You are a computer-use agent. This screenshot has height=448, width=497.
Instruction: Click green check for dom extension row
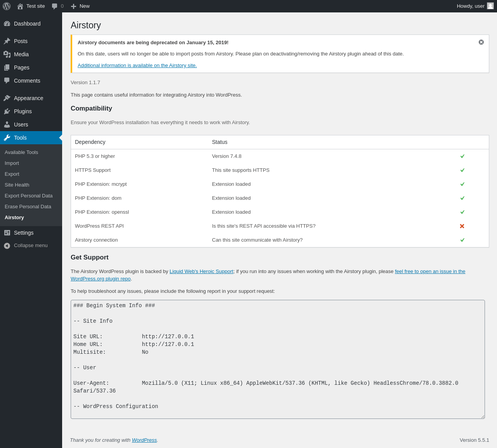462,198
